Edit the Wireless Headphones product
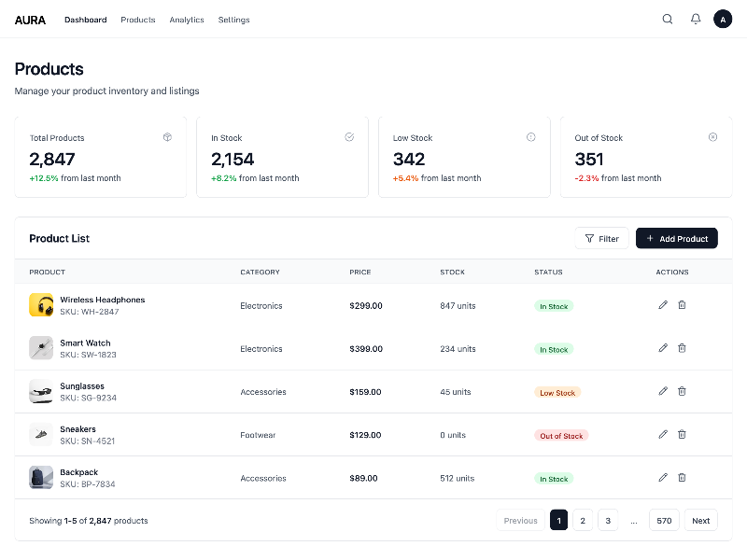The image size is (747, 560). click(663, 305)
